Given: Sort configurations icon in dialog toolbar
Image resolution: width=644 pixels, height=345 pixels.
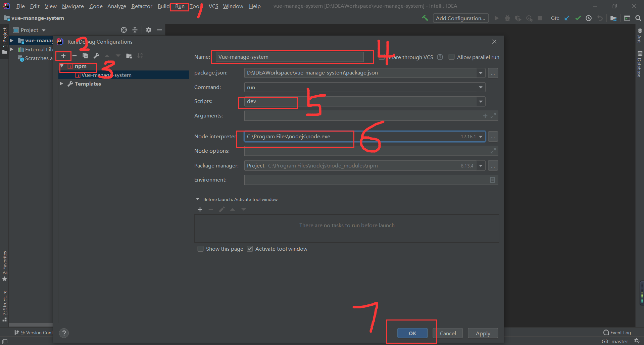Looking at the screenshot, I should coord(140,56).
